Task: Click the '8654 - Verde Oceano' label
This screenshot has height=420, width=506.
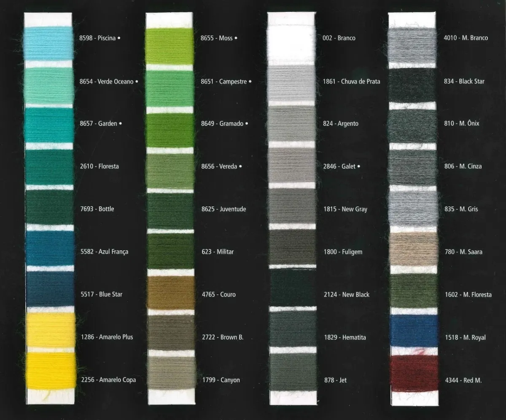Action: click(x=106, y=81)
